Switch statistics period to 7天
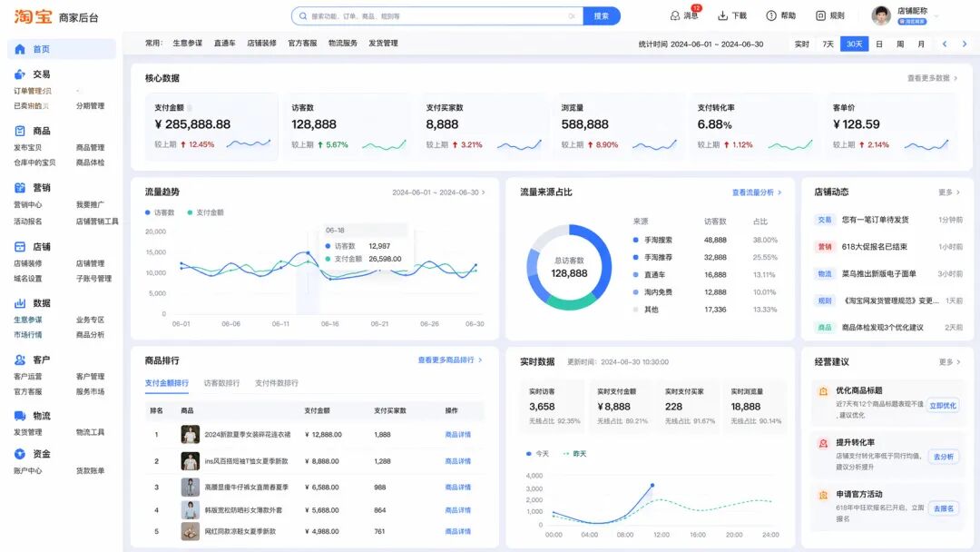980x552 pixels. point(828,44)
